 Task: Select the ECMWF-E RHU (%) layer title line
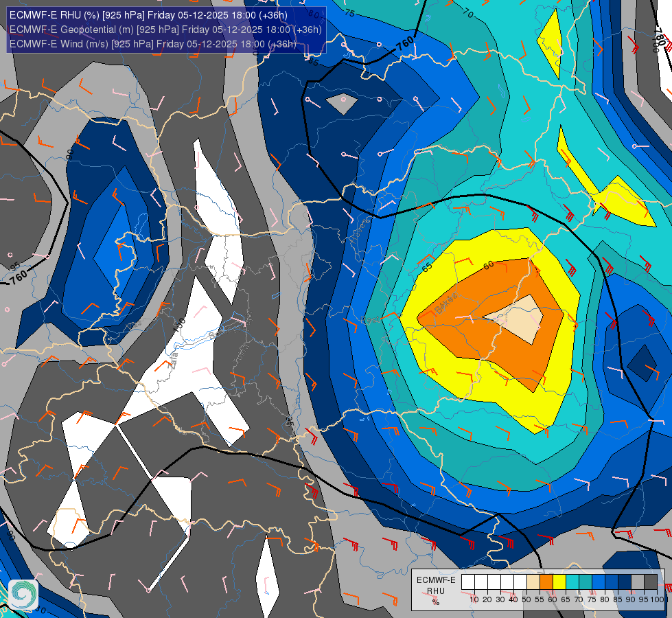148,15
